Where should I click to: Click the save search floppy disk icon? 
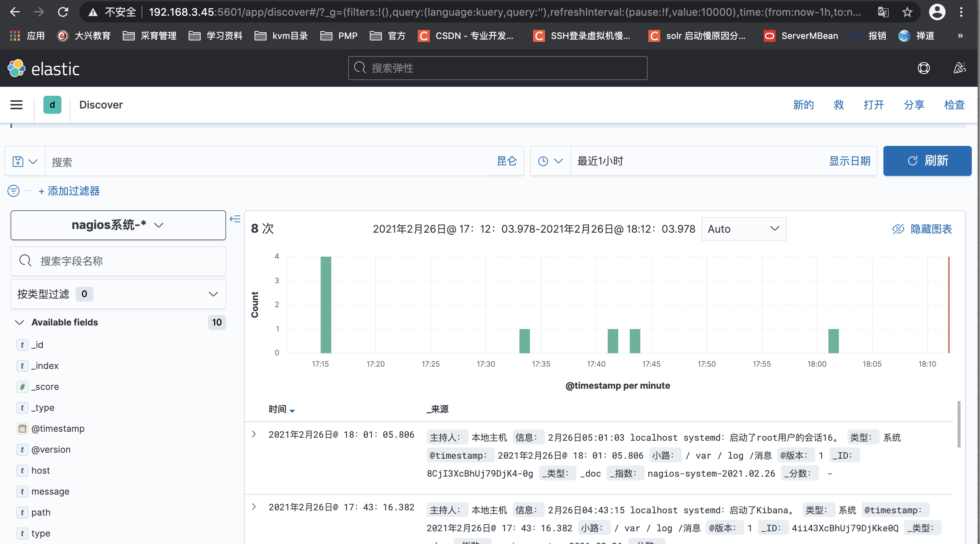pos(18,161)
